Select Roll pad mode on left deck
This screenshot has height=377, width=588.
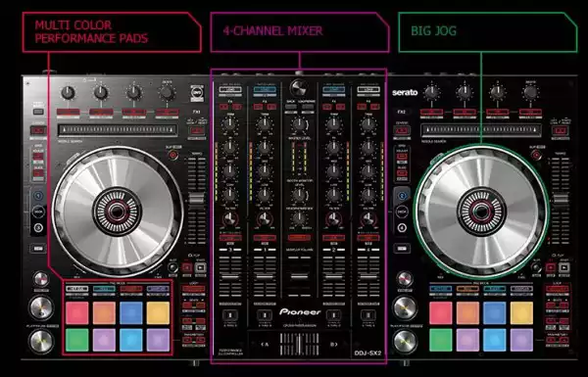tap(104, 289)
